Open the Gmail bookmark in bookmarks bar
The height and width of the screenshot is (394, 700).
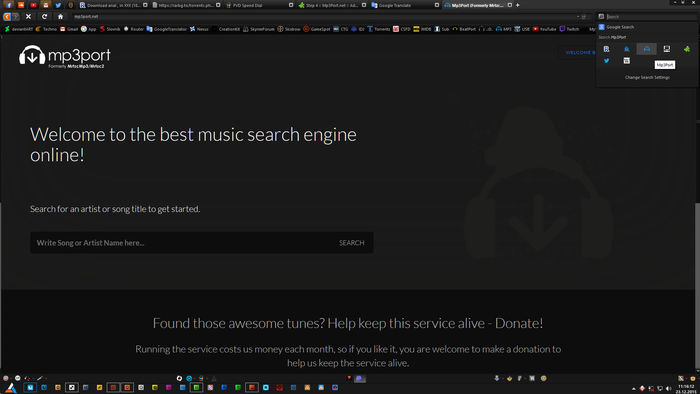tap(69, 29)
